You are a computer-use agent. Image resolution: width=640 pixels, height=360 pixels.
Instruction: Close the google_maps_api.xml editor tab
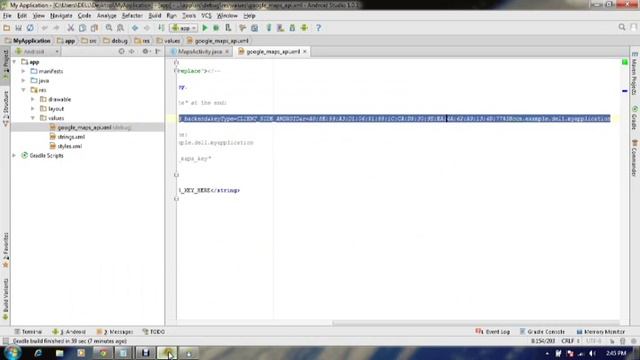(x=305, y=52)
